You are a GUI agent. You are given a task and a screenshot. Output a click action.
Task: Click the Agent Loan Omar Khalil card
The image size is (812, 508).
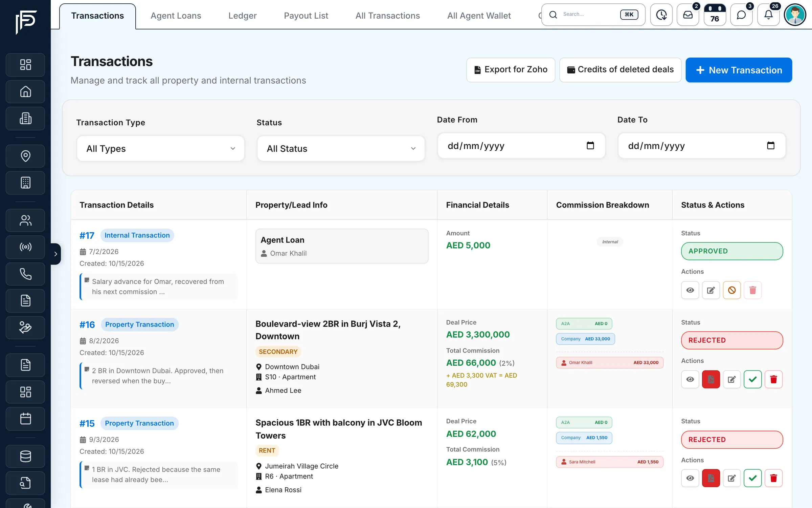coord(342,246)
